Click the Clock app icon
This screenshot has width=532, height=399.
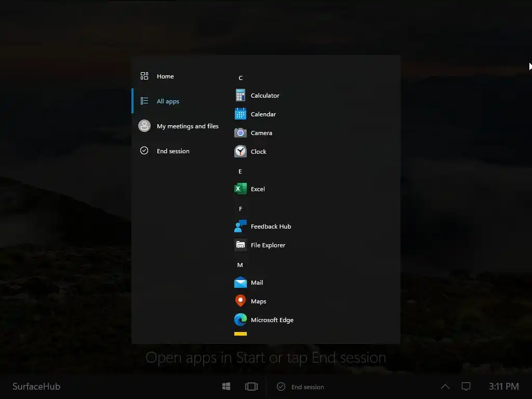click(x=240, y=151)
